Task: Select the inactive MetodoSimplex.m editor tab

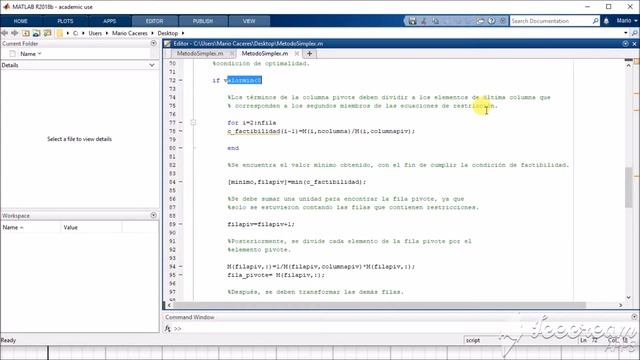Action: click(x=200, y=53)
